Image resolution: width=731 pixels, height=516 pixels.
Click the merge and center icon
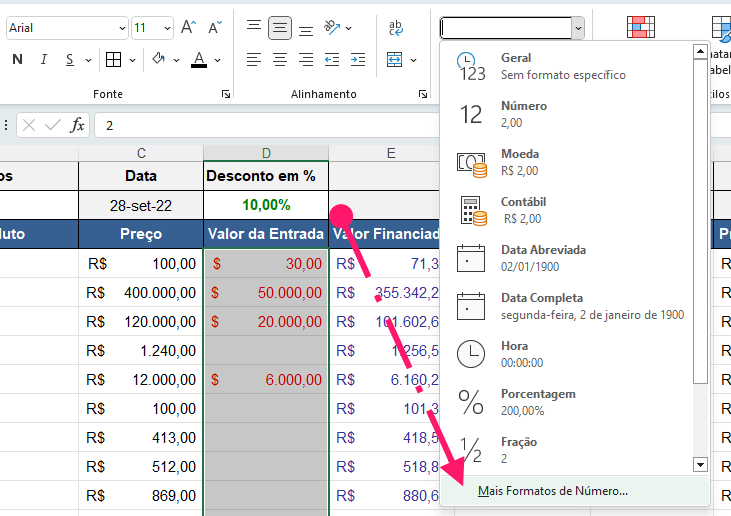(x=395, y=60)
